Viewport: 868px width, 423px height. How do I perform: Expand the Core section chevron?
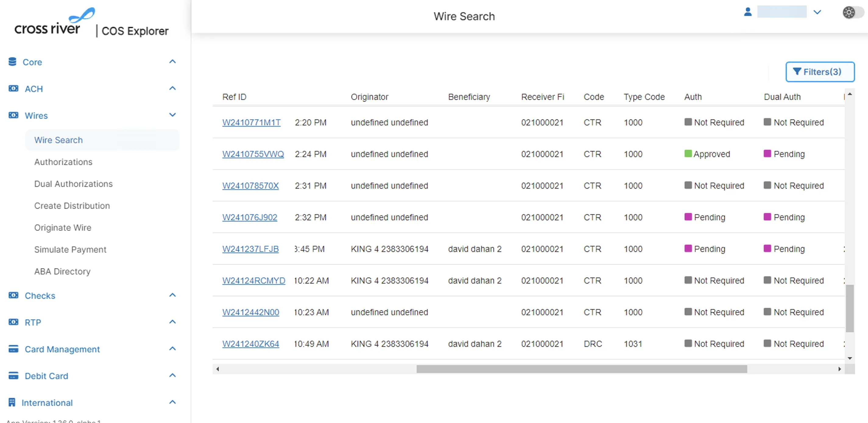pyautogui.click(x=172, y=62)
